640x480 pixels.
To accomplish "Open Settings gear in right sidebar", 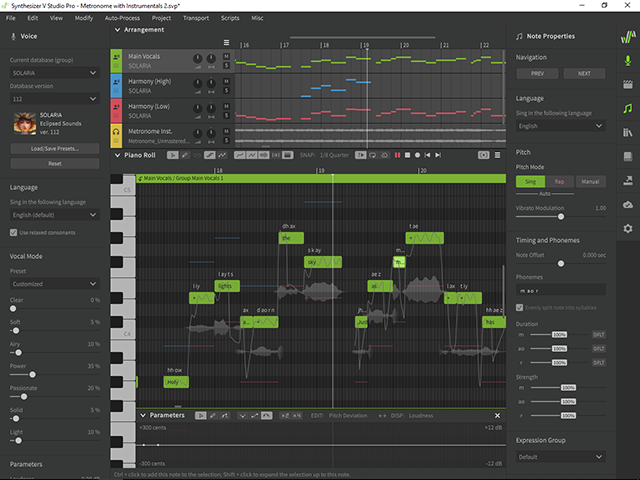I will click(628, 229).
